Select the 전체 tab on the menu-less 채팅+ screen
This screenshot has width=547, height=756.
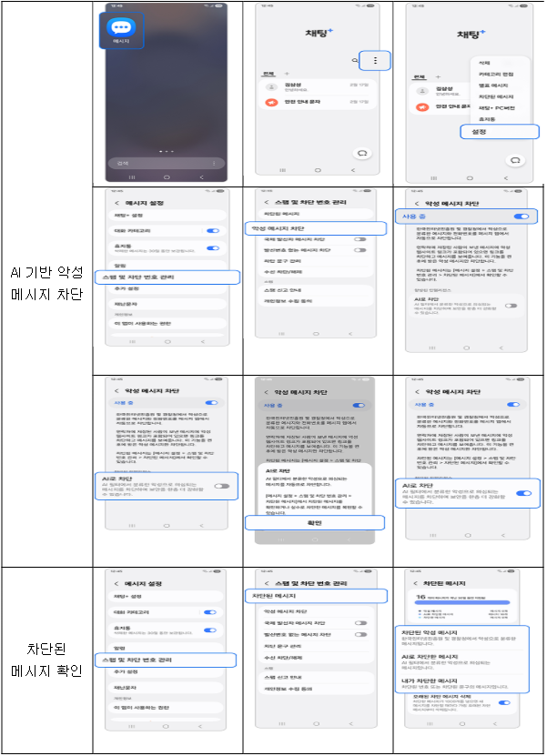268,74
